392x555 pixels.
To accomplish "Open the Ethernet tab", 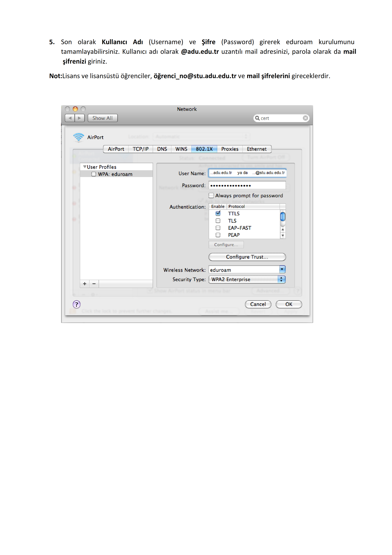I will pyautogui.click(x=257, y=149).
